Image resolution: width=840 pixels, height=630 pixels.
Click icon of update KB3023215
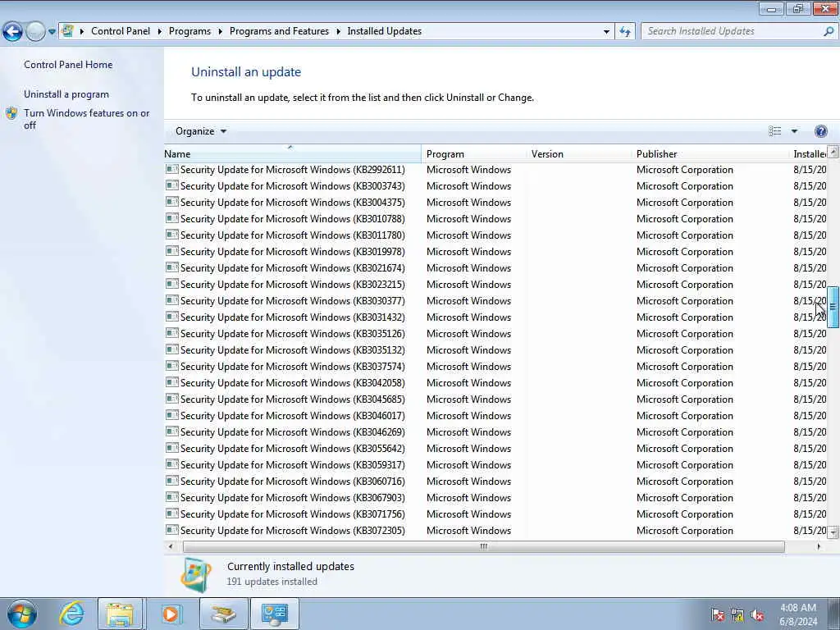(x=172, y=284)
